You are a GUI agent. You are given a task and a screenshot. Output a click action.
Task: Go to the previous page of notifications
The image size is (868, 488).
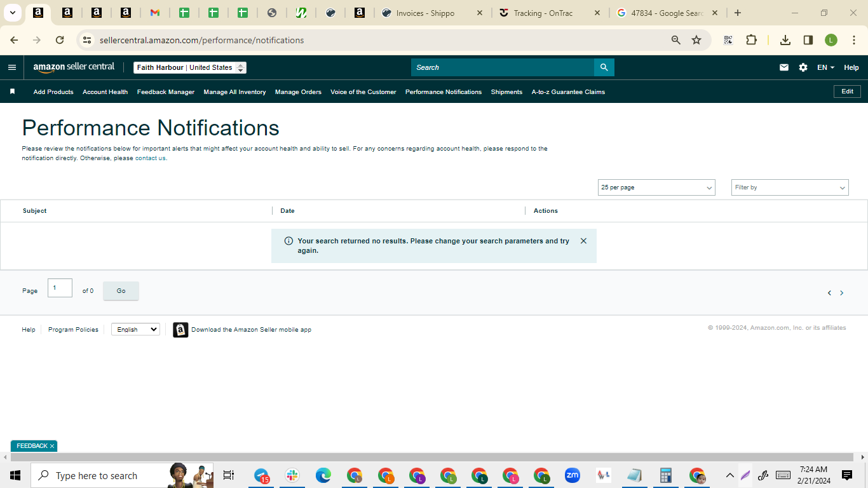[x=829, y=293]
